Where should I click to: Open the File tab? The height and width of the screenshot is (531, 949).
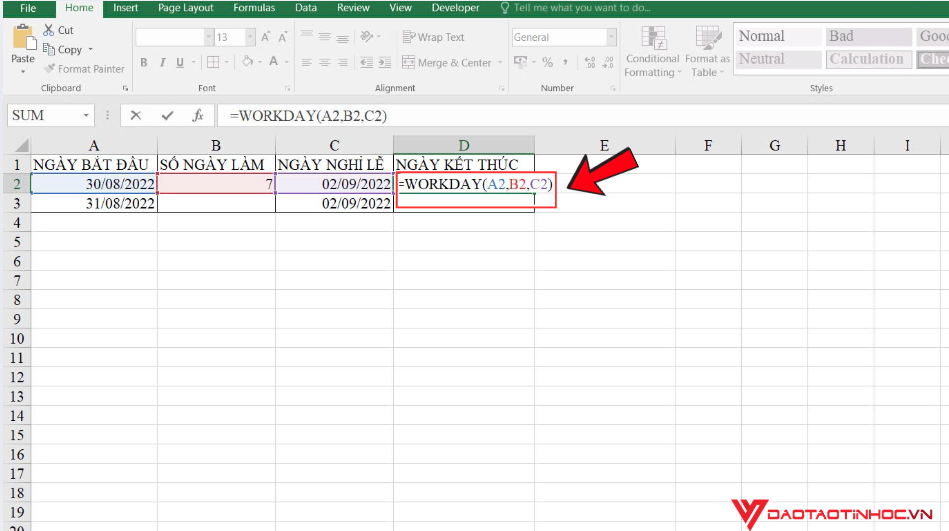click(28, 8)
